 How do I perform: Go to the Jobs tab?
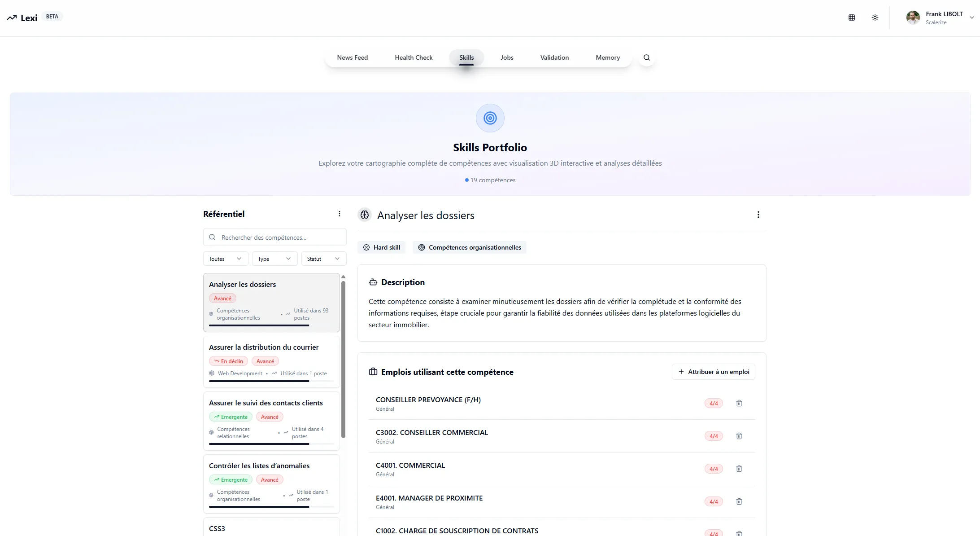coord(507,57)
